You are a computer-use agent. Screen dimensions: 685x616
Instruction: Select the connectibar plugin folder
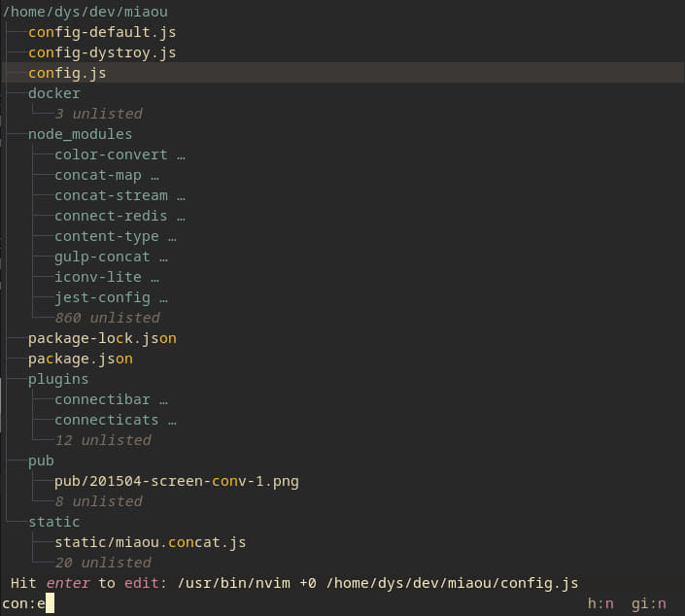click(102, 399)
